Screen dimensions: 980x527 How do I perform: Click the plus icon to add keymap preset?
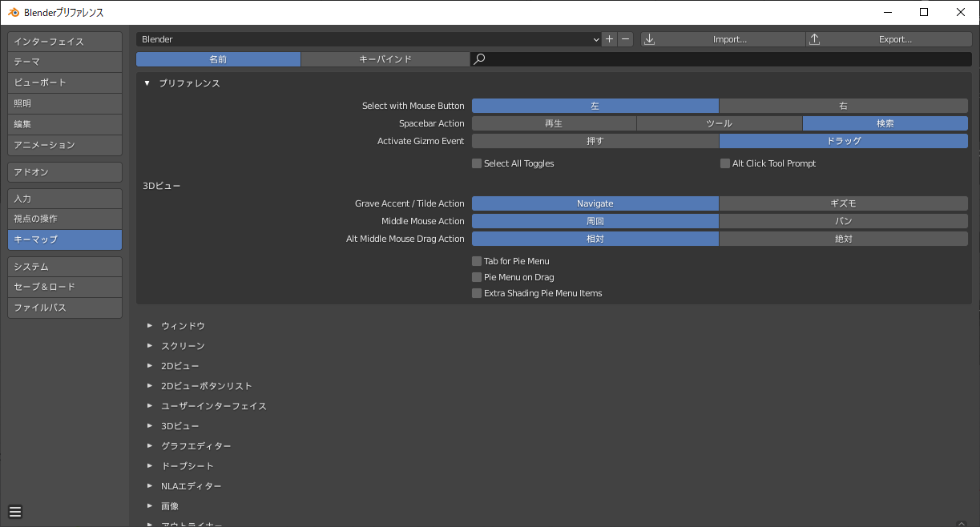click(x=609, y=39)
